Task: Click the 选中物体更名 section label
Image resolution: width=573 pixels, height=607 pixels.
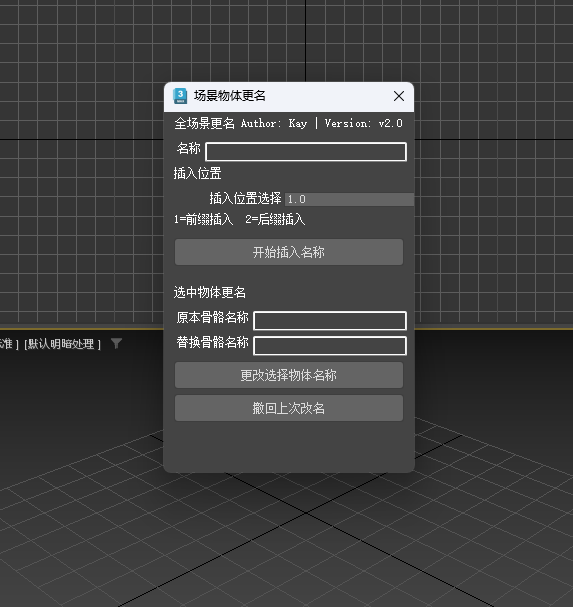Action: (x=209, y=292)
